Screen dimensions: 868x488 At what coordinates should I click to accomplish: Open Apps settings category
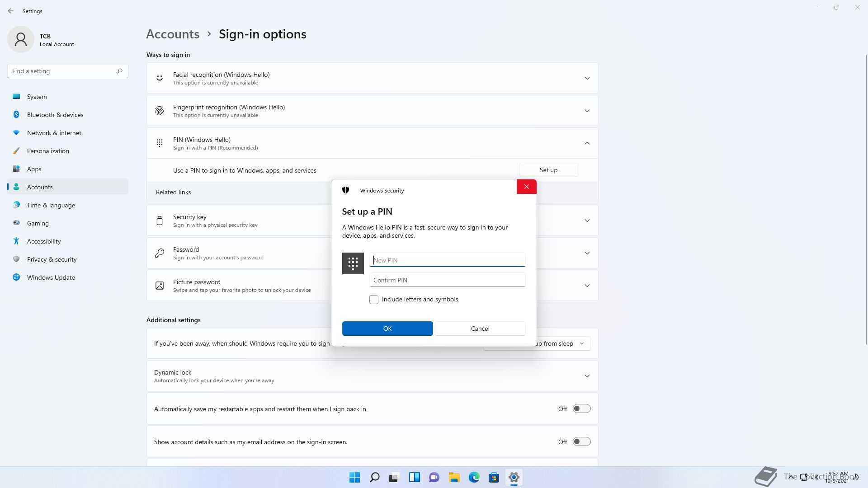(x=68, y=169)
